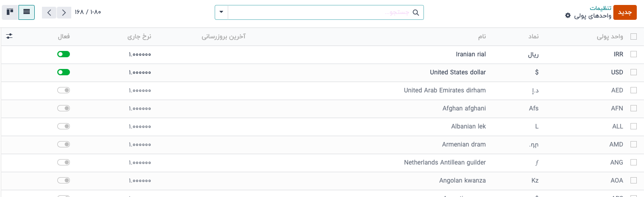Screen dimensions: 644x197
Task: Click the search magnifier icon
Action: [416, 13]
